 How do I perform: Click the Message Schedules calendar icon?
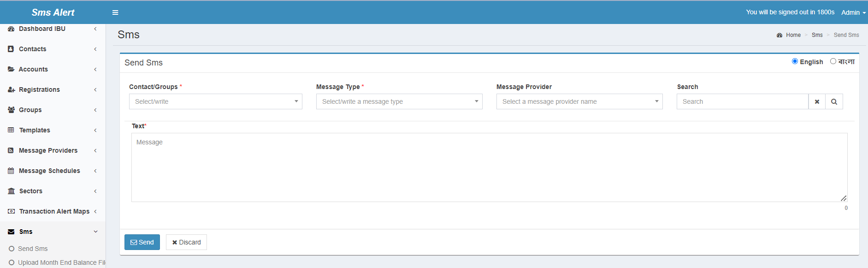click(x=11, y=171)
